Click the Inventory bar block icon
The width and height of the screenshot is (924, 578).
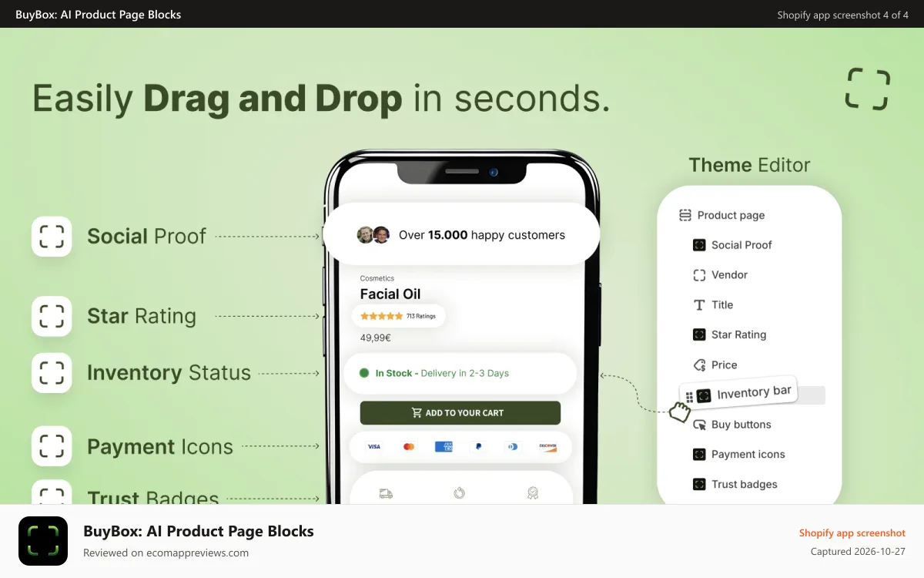click(704, 395)
